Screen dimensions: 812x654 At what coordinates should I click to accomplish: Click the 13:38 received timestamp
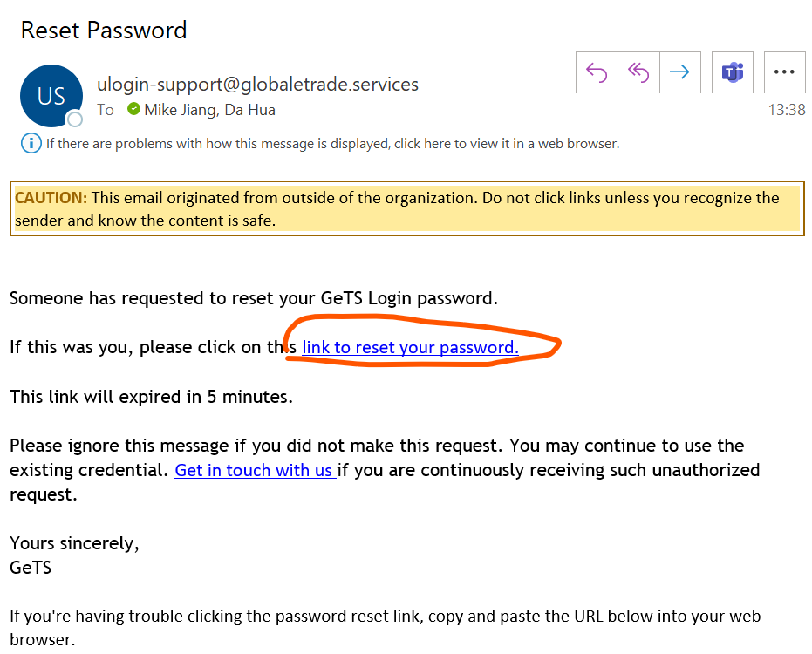point(786,110)
